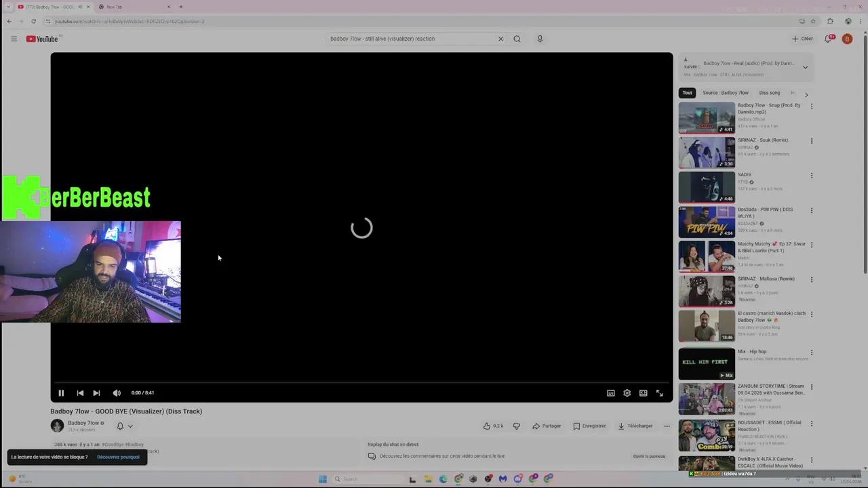
Task: Open the Badboy 7low channel avatar
Action: 57,426
